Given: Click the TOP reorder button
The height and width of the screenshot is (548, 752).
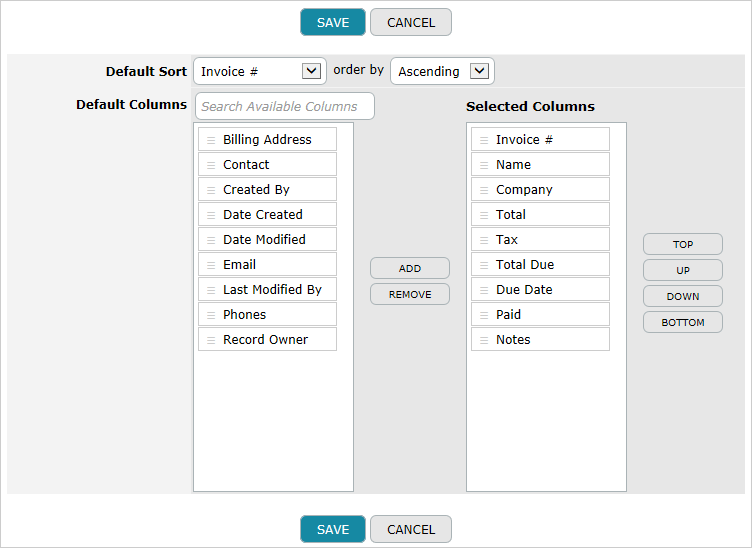Looking at the screenshot, I should coord(683,244).
